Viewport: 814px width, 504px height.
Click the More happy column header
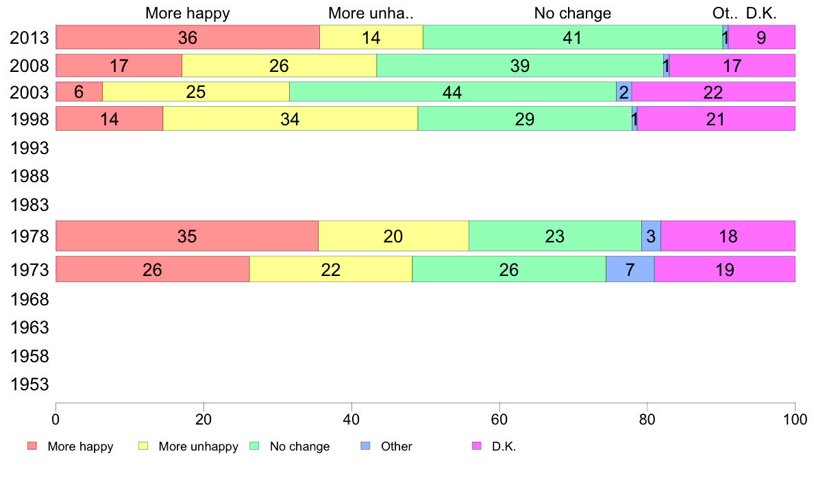pyautogui.click(x=188, y=13)
